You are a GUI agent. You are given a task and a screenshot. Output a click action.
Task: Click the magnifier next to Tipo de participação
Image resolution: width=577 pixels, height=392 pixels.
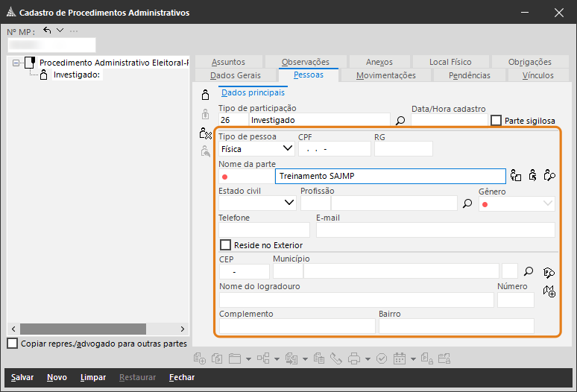click(x=400, y=121)
